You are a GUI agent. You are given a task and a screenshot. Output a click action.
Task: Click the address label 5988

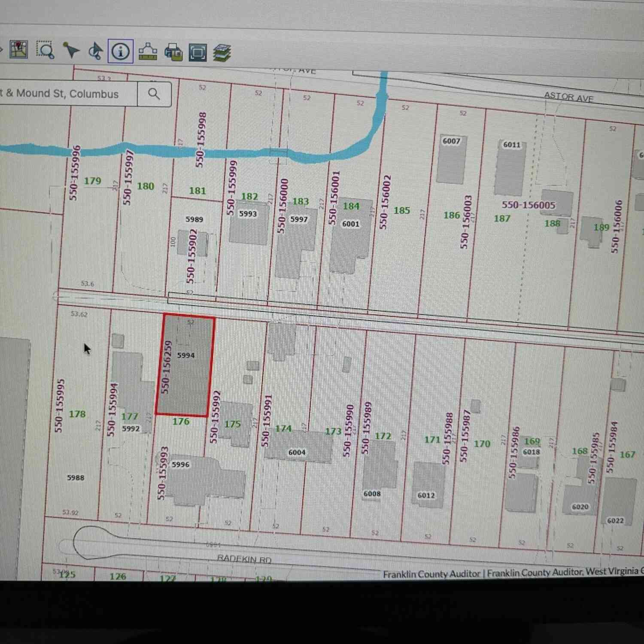click(x=76, y=478)
